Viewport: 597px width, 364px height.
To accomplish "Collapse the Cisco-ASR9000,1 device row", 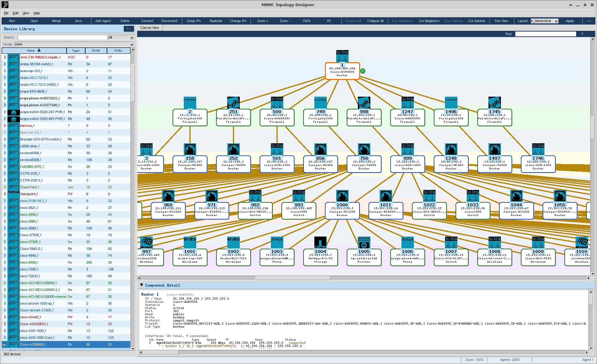I will click(4, 345).
